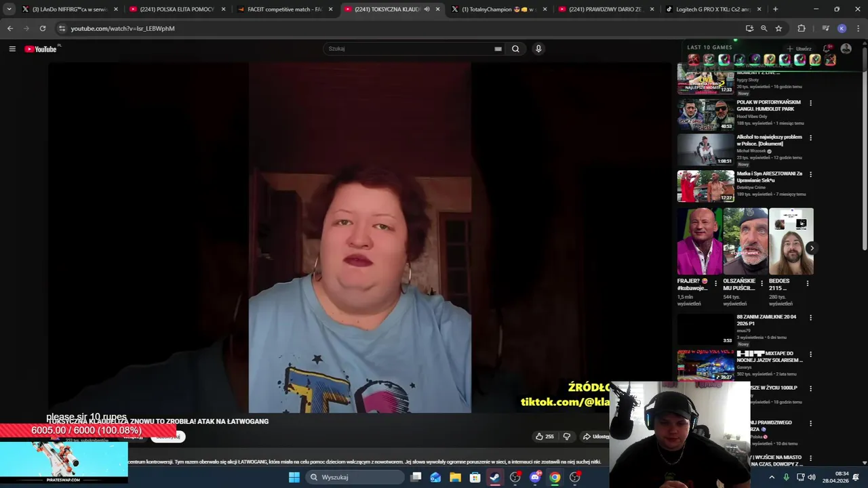Open the YouTube account avatar menu
Screen dimensions: 868x488
coord(846,49)
